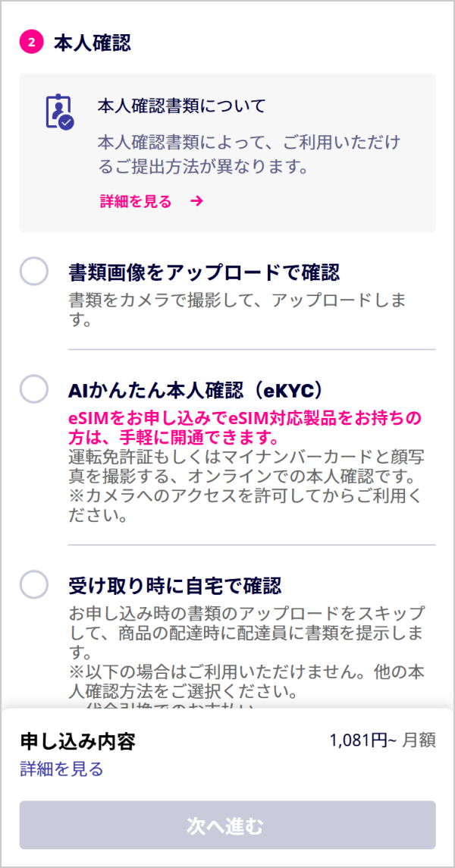The image size is (455, 868).
Task: Click the 書類画像をアップロードで確認 option title
Action: point(203,272)
